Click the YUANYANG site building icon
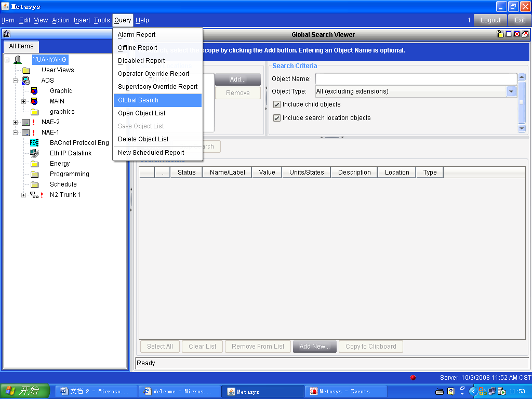The image size is (532, 399). (18, 60)
